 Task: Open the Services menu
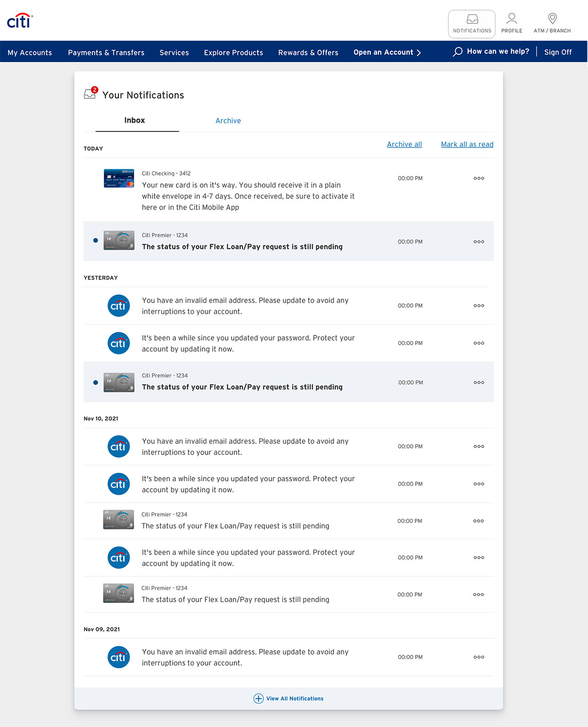(174, 52)
